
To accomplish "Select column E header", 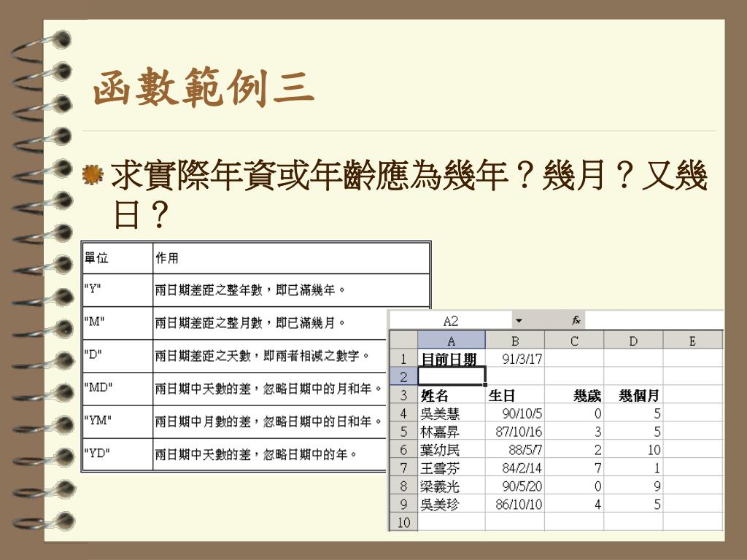I will point(693,341).
